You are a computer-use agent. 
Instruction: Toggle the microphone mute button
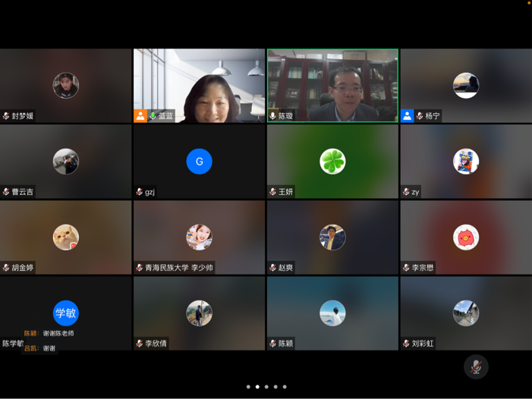point(476,367)
